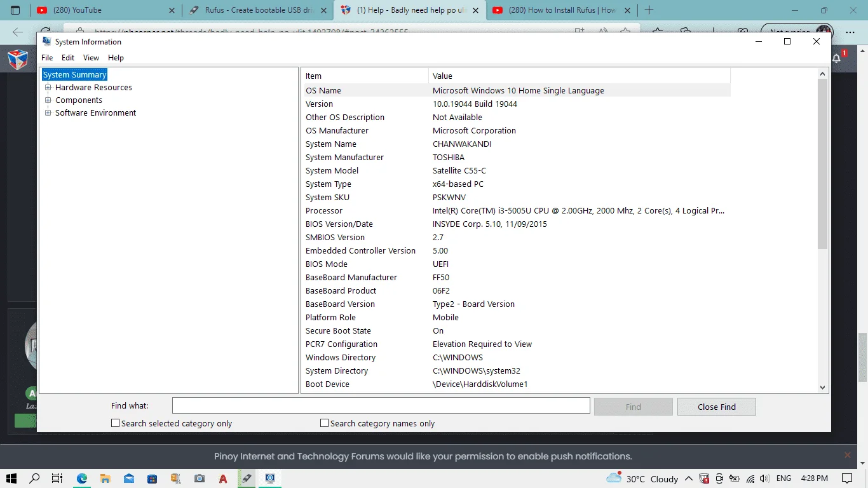Open the Edit menu in System Information
The height and width of the screenshot is (488, 868).
click(x=68, y=58)
